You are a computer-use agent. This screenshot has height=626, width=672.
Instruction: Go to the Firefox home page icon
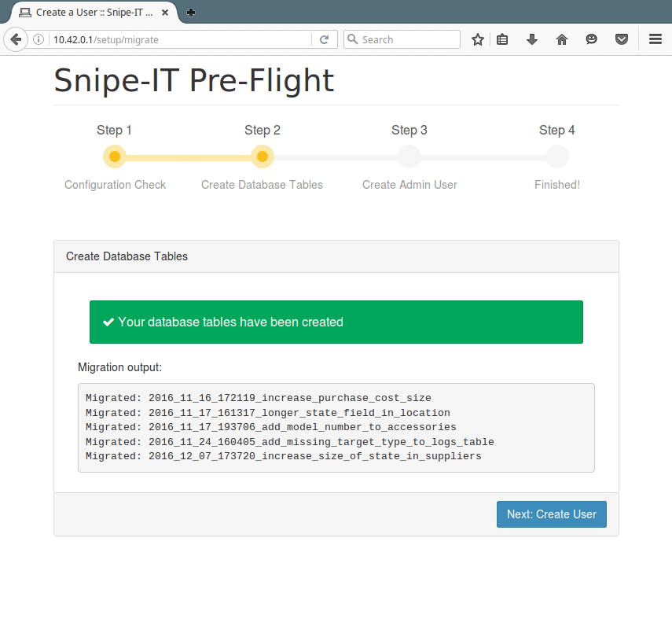pyautogui.click(x=561, y=39)
